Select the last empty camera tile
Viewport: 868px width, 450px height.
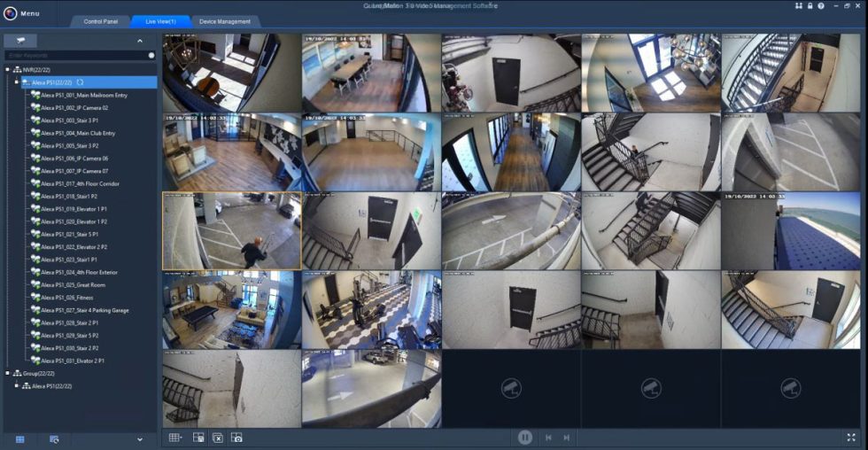(x=791, y=389)
